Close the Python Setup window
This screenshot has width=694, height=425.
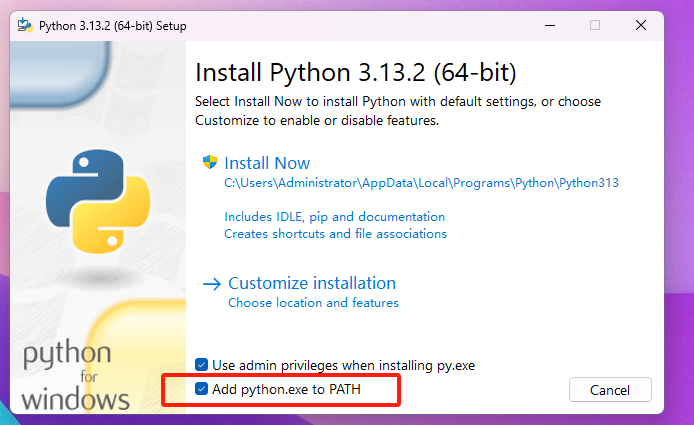[640, 25]
